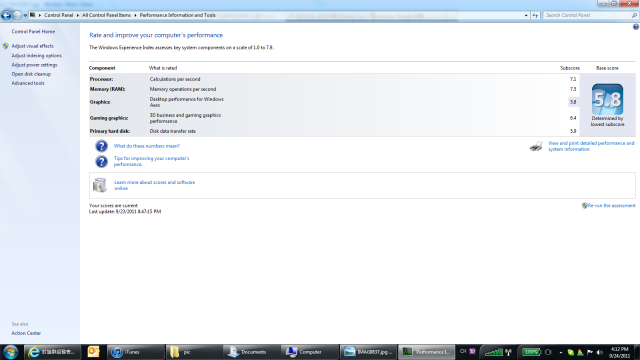
Task: Open Adjust indexing options
Action: tap(36, 56)
